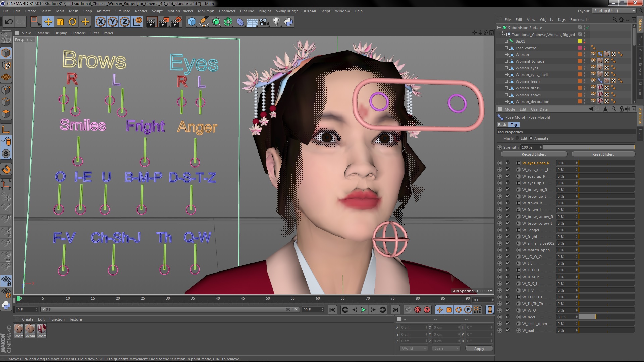Toggle Y-axis lock
The height and width of the screenshot is (362, 644).
[113, 22]
